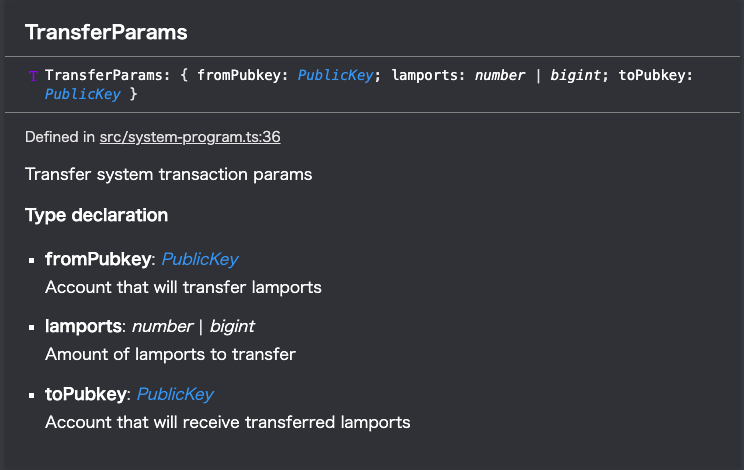Click the number type in signature
This screenshot has width=744, height=470.
tap(500, 75)
